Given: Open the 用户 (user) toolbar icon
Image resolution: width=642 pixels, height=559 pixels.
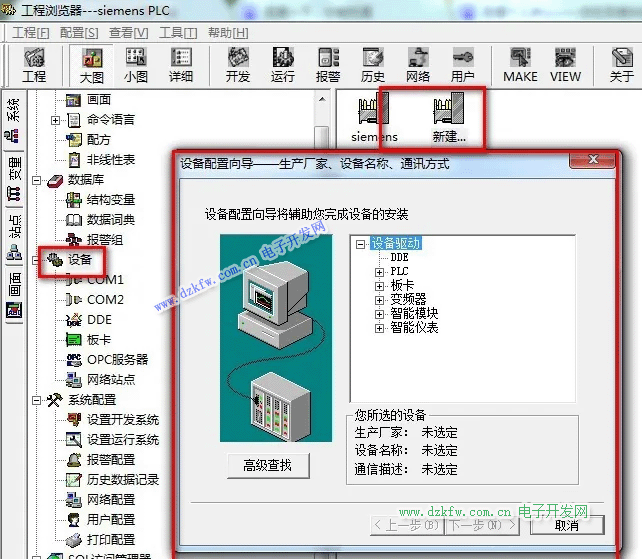Looking at the screenshot, I should (x=463, y=64).
